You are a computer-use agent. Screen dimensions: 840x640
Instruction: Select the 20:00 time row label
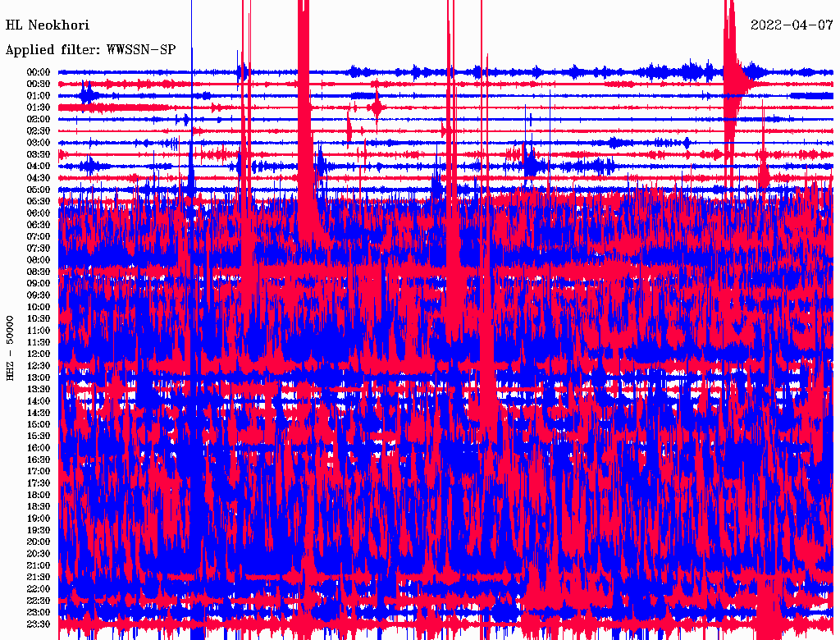[39, 542]
